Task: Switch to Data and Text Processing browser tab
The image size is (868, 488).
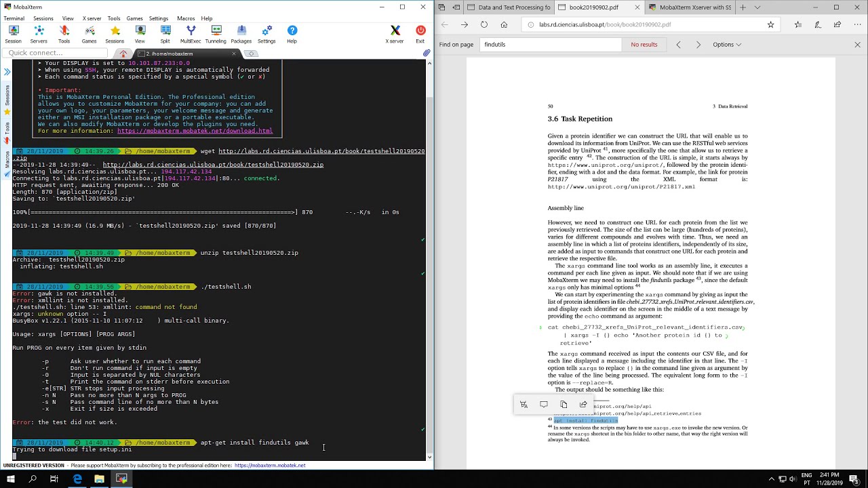Action: point(509,7)
